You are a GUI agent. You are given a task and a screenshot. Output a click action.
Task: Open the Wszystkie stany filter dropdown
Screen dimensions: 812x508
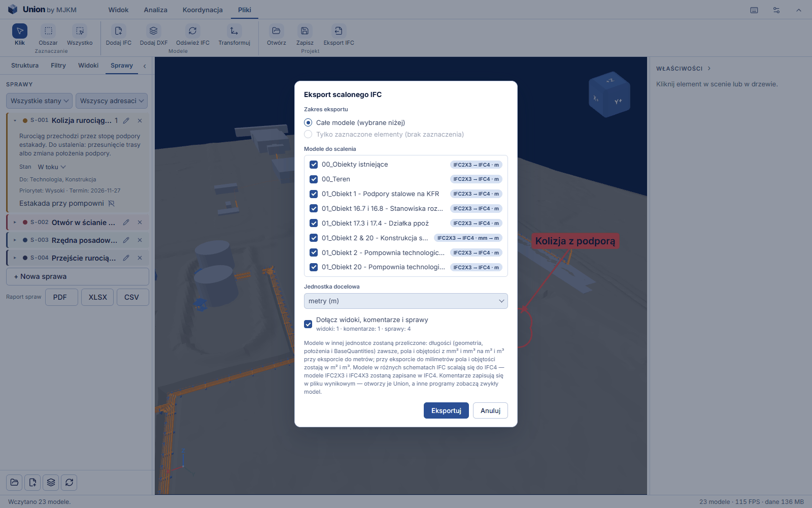(x=39, y=101)
